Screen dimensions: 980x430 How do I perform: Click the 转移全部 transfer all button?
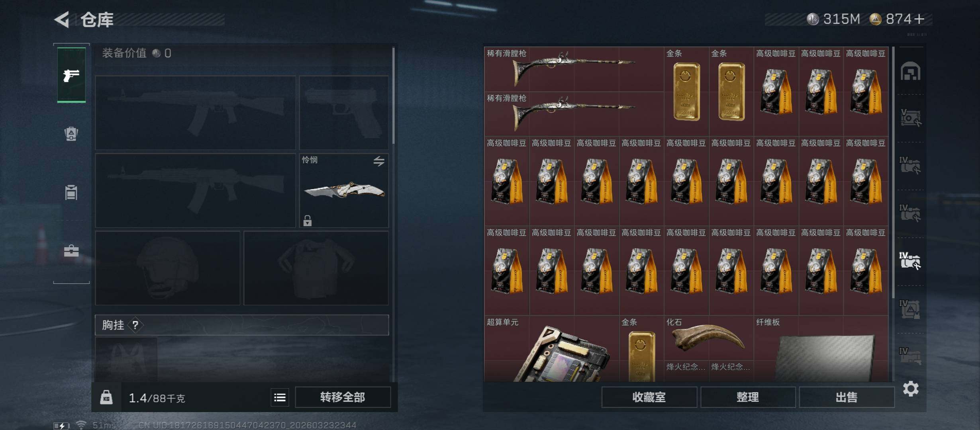pyautogui.click(x=343, y=397)
